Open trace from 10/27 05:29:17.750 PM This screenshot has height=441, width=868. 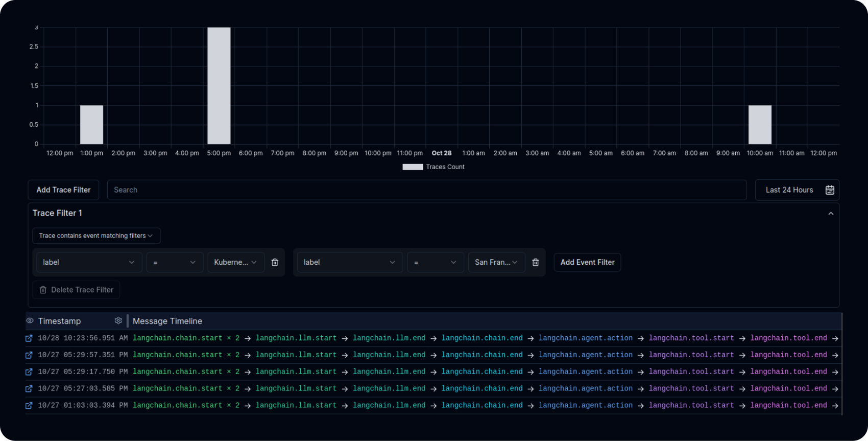[x=29, y=372]
